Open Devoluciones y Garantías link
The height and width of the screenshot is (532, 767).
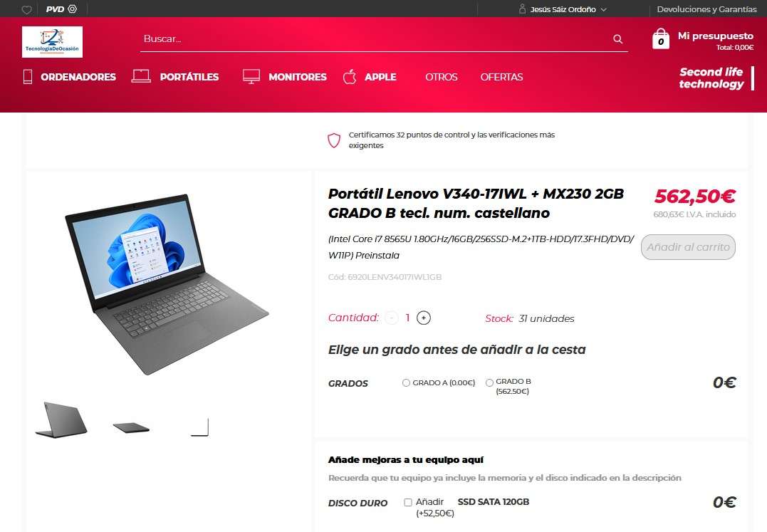pyautogui.click(x=706, y=9)
